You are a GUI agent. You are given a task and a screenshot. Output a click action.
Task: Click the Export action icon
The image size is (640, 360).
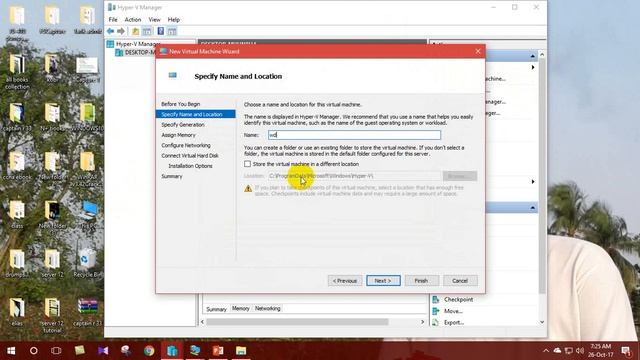pyautogui.click(x=436, y=322)
